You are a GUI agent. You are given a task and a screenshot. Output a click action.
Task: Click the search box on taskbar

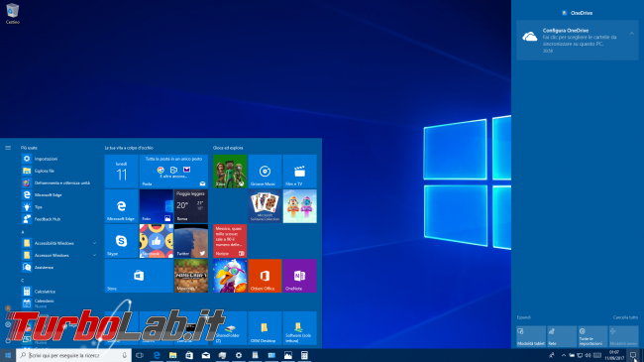point(74,355)
